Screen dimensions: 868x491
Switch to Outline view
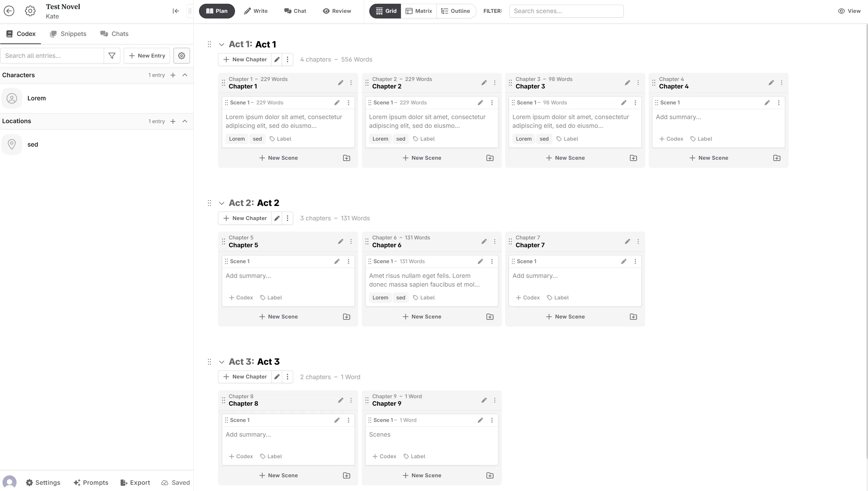456,11
